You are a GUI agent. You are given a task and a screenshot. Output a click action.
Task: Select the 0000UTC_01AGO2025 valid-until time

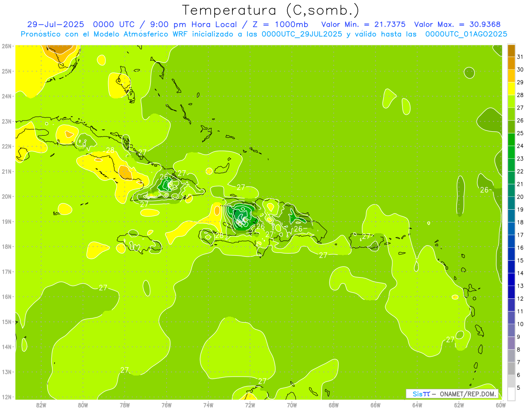466,34
